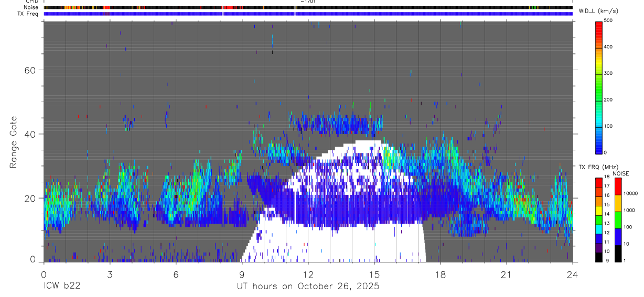
Task: Click the 'NOISE' legend title
Action: pos(621,173)
